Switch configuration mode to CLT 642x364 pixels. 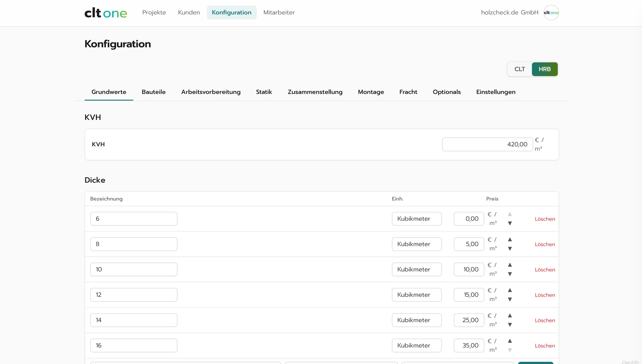pos(519,69)
